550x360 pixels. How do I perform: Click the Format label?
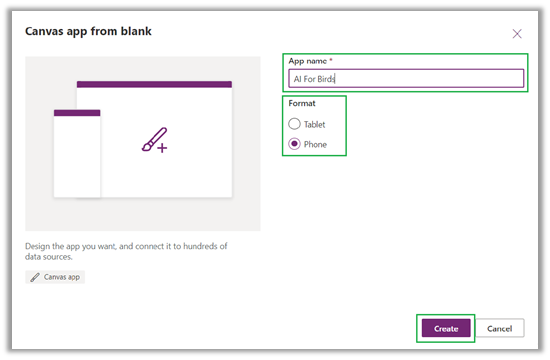302,103
